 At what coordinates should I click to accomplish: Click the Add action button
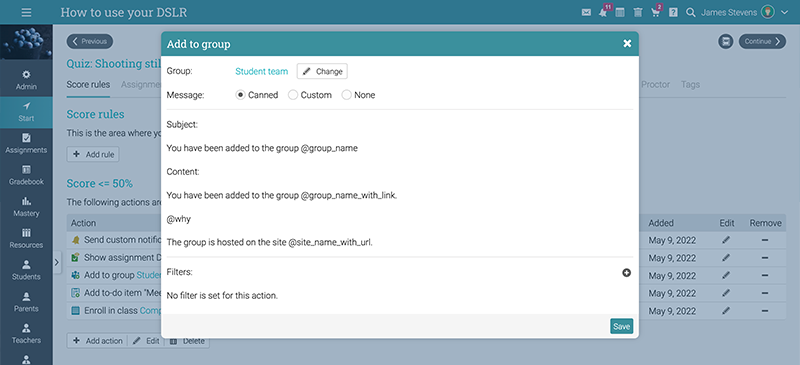click(x=97, y=341)
